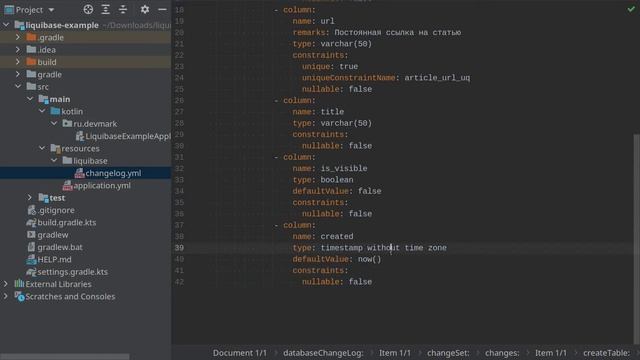
Task: Click 'article_url_uq' constraint name value
Action: 437,78
